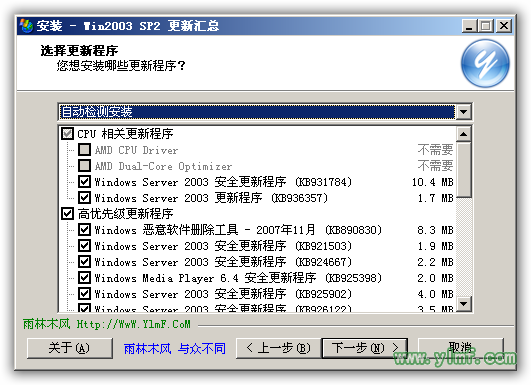Select the CPU 相关更新程序 group label
Viewport: 531px width, 385px height.
(x=125, y=133)
